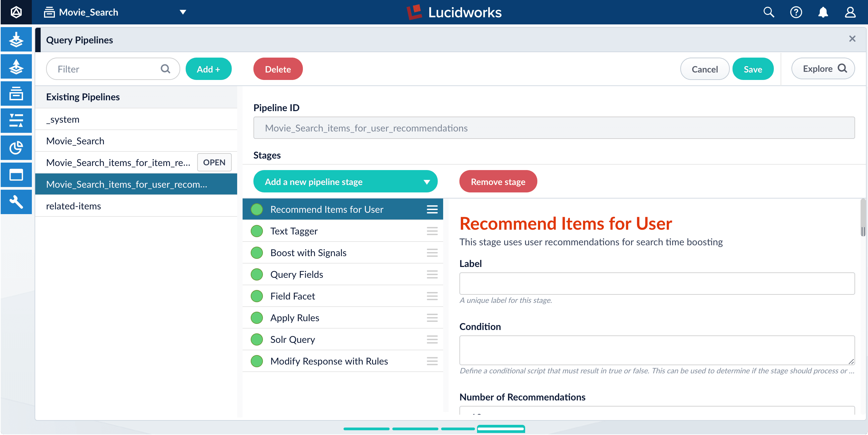Screen dimensions: 868x435
Task: Toggle the Boost with Signals stage status
Action: coord(257,253)
